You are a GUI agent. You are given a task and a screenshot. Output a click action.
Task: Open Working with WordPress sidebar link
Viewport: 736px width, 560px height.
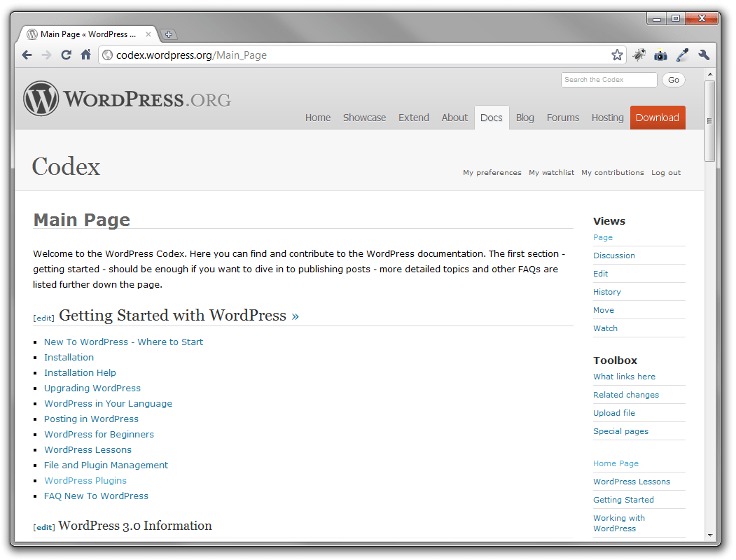click(619, 524)
